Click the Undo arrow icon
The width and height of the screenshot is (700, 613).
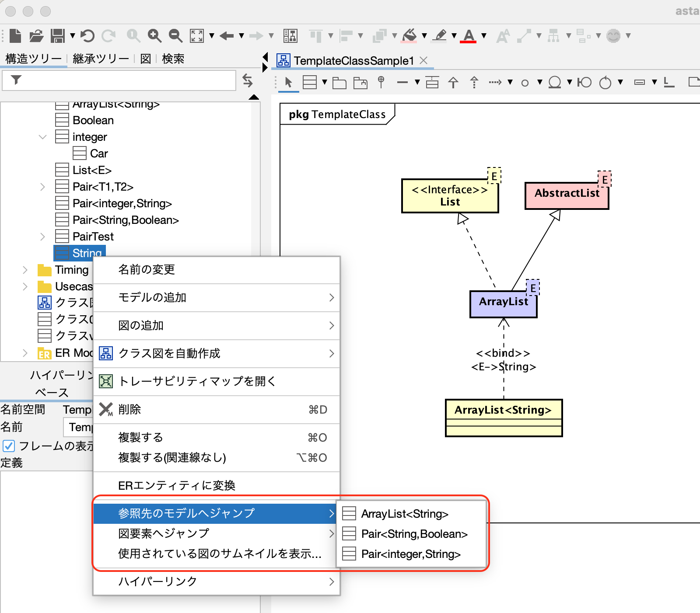[87, 35]
